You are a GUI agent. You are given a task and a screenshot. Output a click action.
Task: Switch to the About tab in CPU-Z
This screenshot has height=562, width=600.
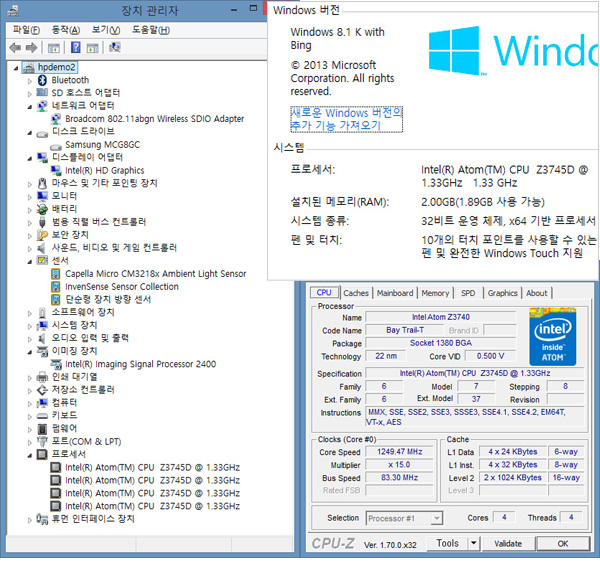(537, 293)
